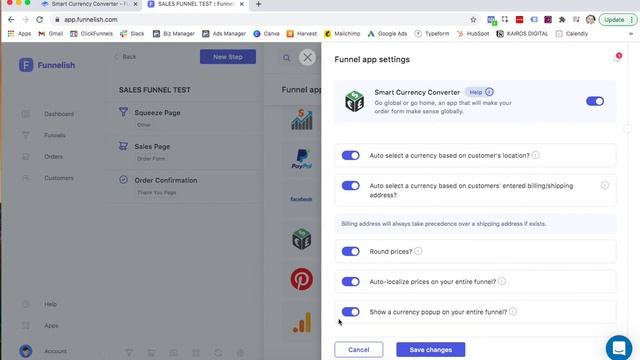Open the Gmail bookmark
The height and width of the screenshot is (360, 640).
tap(51, 34)
